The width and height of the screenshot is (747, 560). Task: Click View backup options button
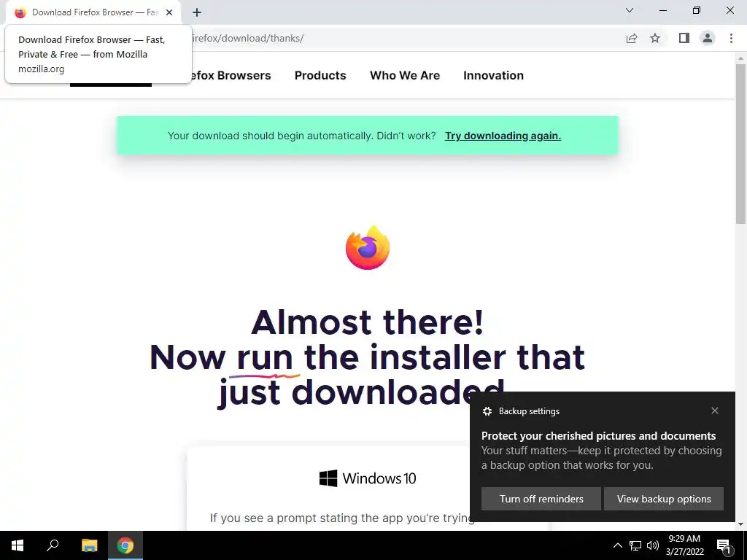click(x=664, y=499)
